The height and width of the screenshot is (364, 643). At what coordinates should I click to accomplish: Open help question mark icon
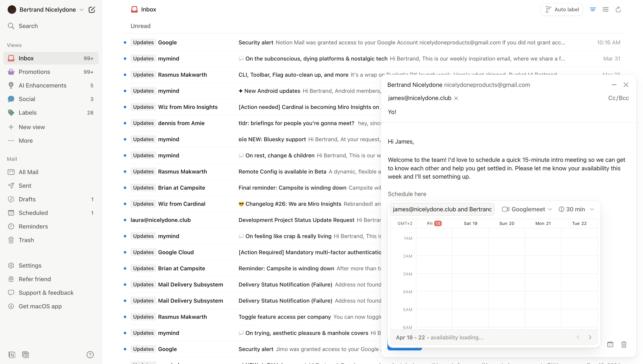point(90,355)
